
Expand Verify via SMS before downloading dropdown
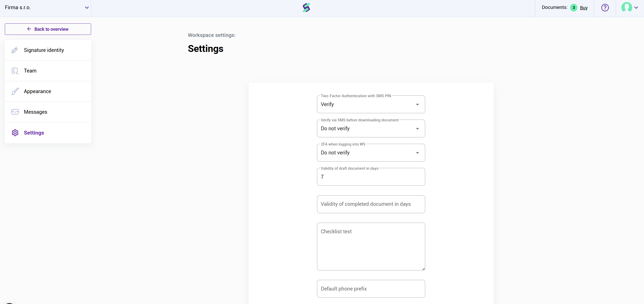[371, 129]
